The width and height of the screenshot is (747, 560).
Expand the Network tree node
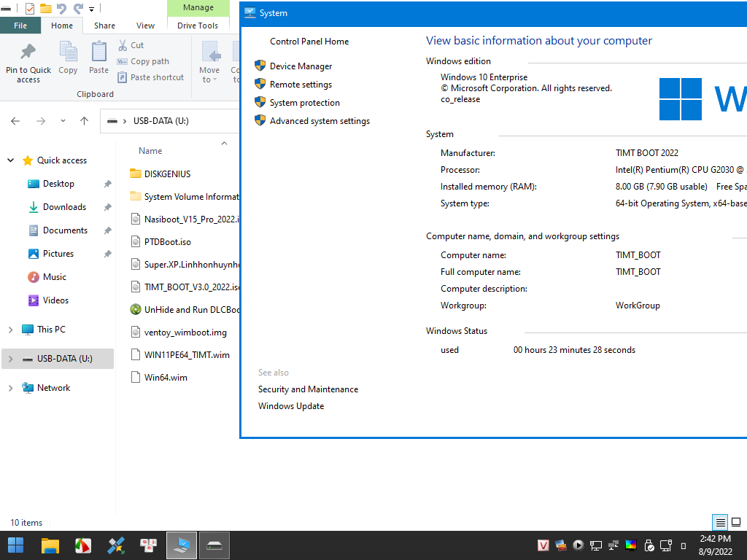(x=10, y=388)
